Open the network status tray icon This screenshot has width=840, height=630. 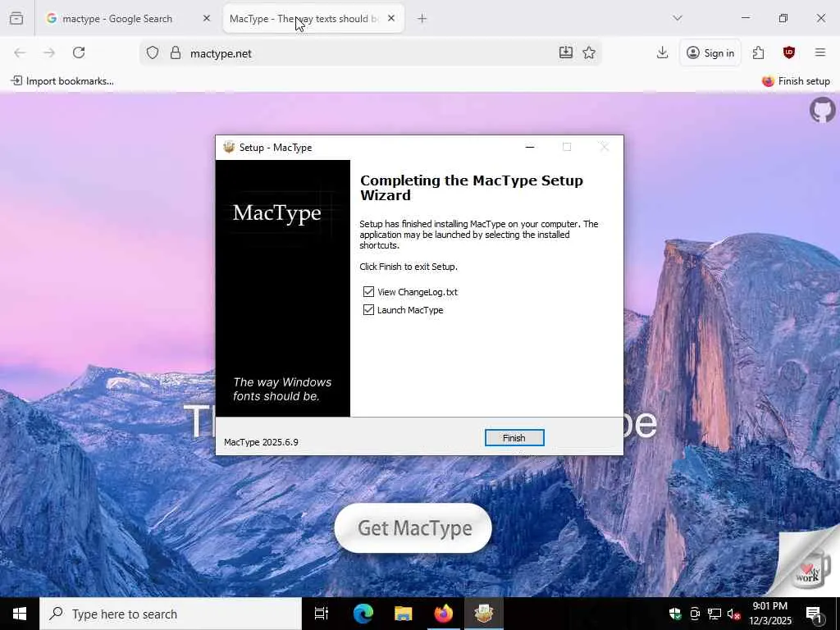714,614
